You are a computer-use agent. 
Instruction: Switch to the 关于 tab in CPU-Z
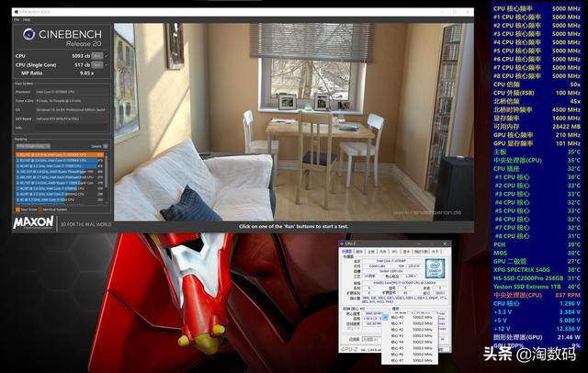coord(435,251)
